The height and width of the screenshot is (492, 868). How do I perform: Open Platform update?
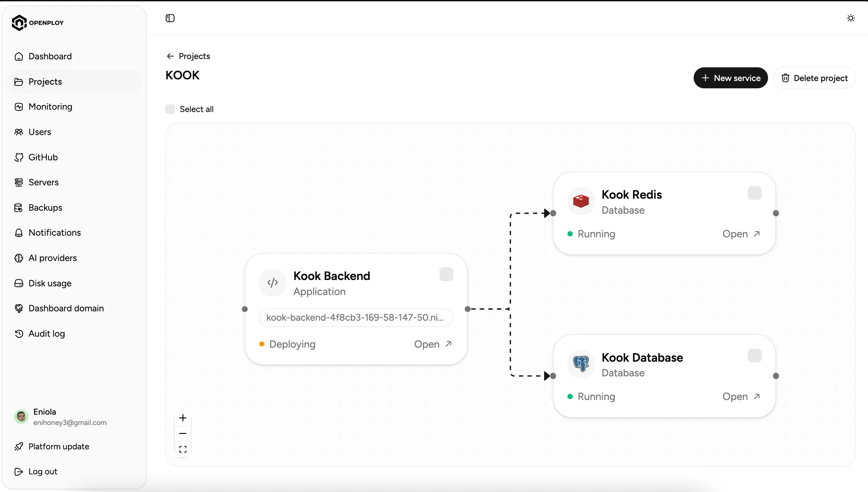(x=74, y=447)
